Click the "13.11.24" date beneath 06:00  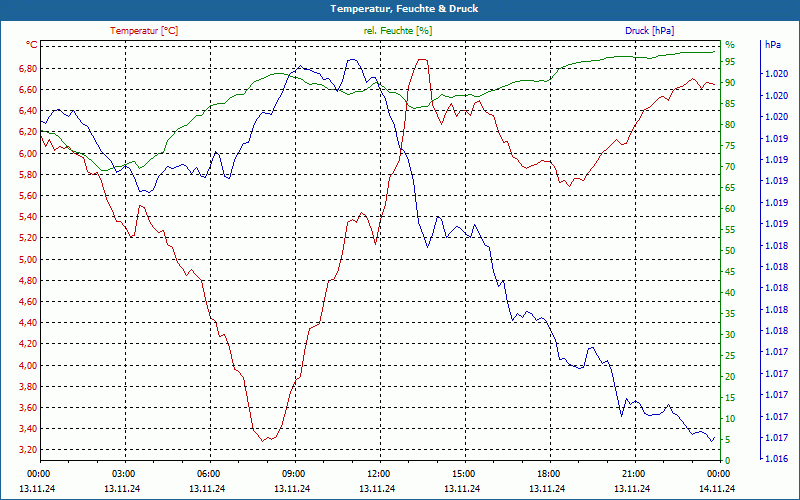coord(207,488)
